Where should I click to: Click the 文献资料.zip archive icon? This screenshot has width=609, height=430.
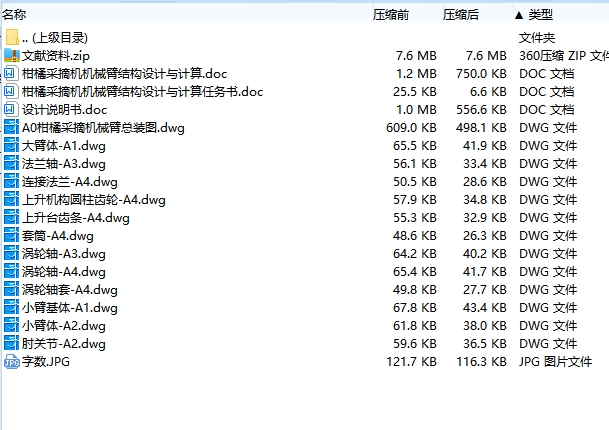click(12, 56)
